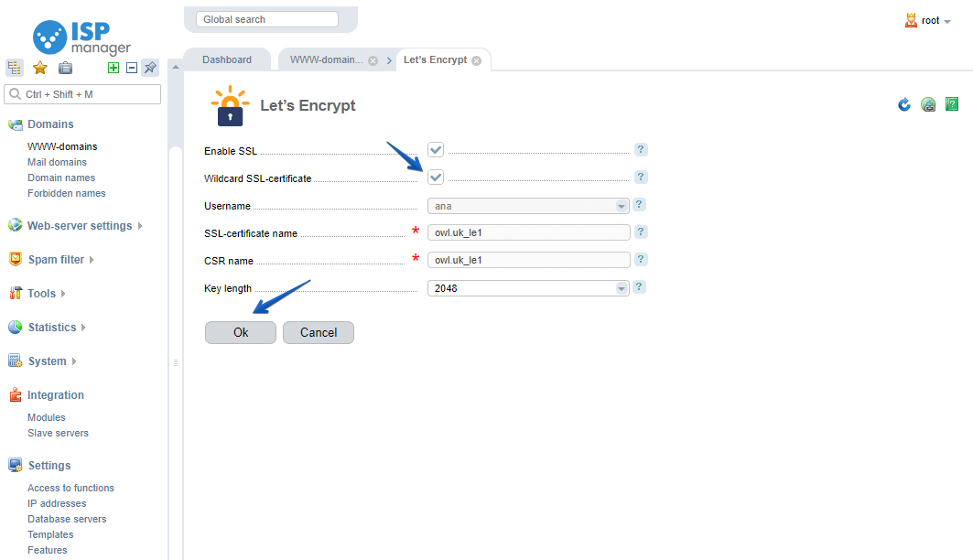The image size is (973, 560).
Task: Open the green help book icon
Action: 951,104
